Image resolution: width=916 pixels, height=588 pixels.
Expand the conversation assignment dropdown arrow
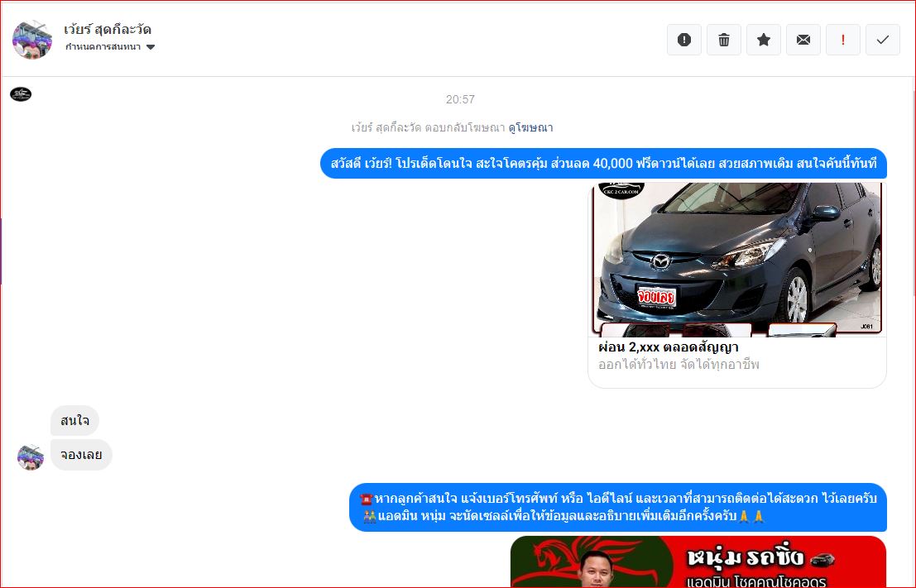coord(151,47)
